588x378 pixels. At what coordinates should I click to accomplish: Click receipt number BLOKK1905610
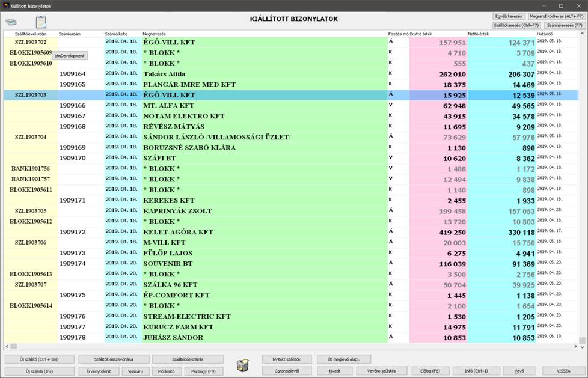tap(31, 63)
